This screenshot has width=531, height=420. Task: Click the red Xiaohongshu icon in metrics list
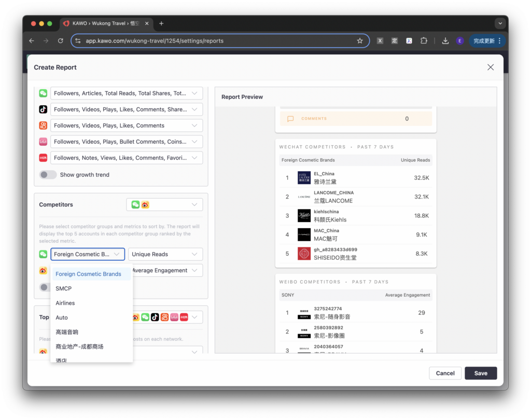43,158
